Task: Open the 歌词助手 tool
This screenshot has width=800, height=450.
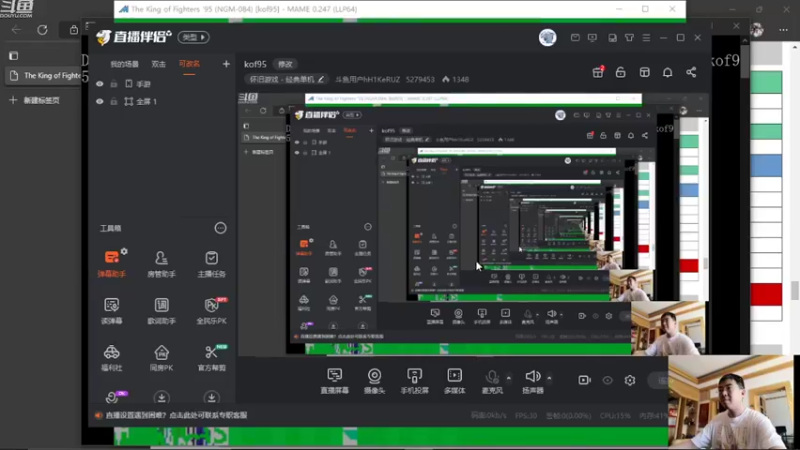Action: coord(161,311)
